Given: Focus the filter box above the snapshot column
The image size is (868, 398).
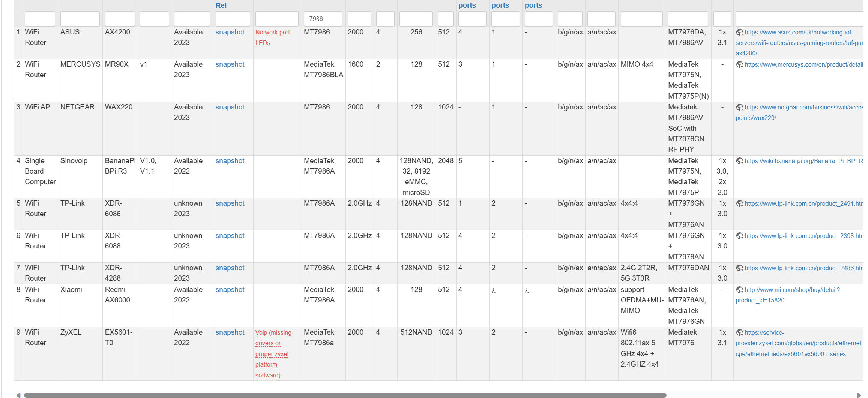Looking at the screenshot, I should 233,19.
